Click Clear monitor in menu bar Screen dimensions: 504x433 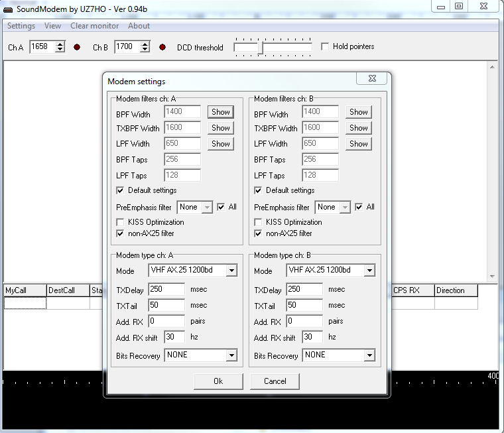click(94, 26)
